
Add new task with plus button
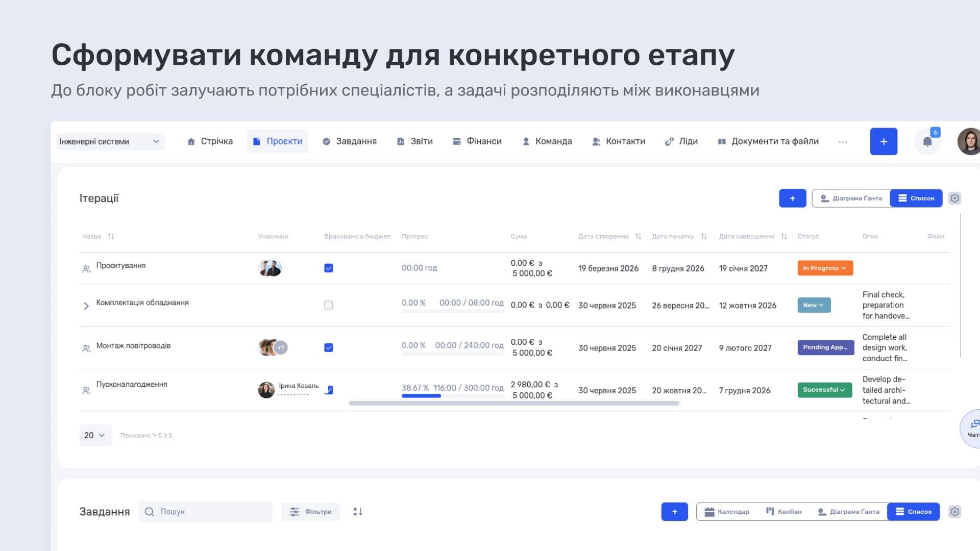click(x=674, y=512)
